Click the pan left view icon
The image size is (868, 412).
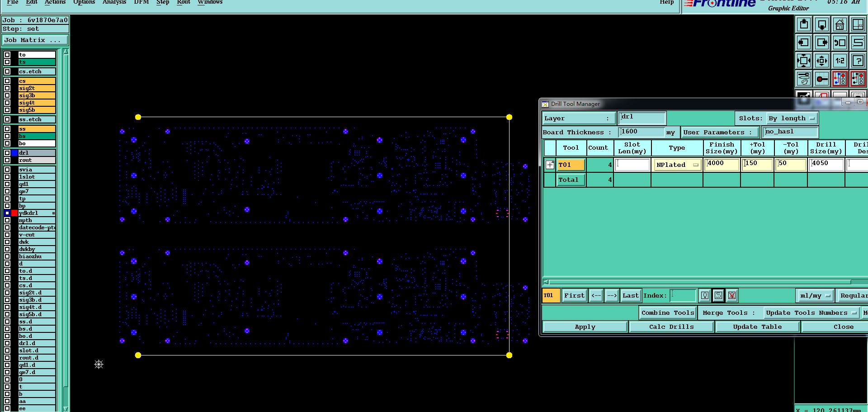click(804, 43)
